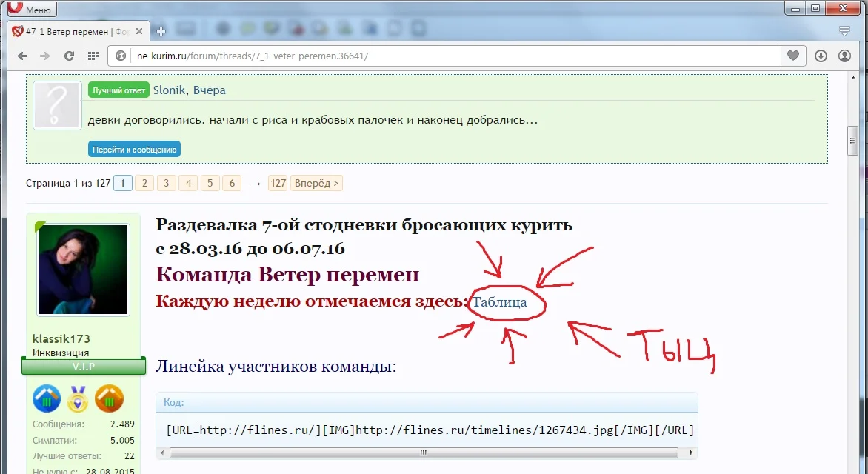Open the Меню button

point(30,9)
